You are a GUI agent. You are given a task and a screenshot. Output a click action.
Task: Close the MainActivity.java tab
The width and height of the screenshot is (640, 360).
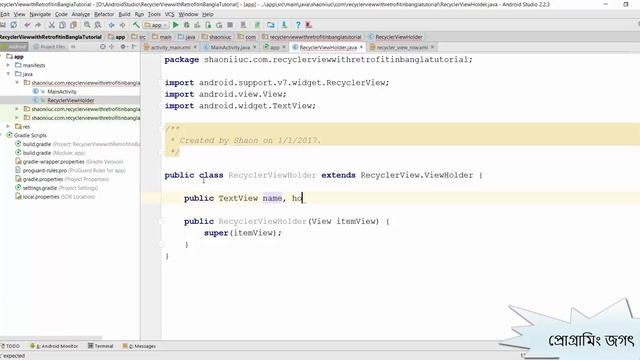click(x=254, y=47)
